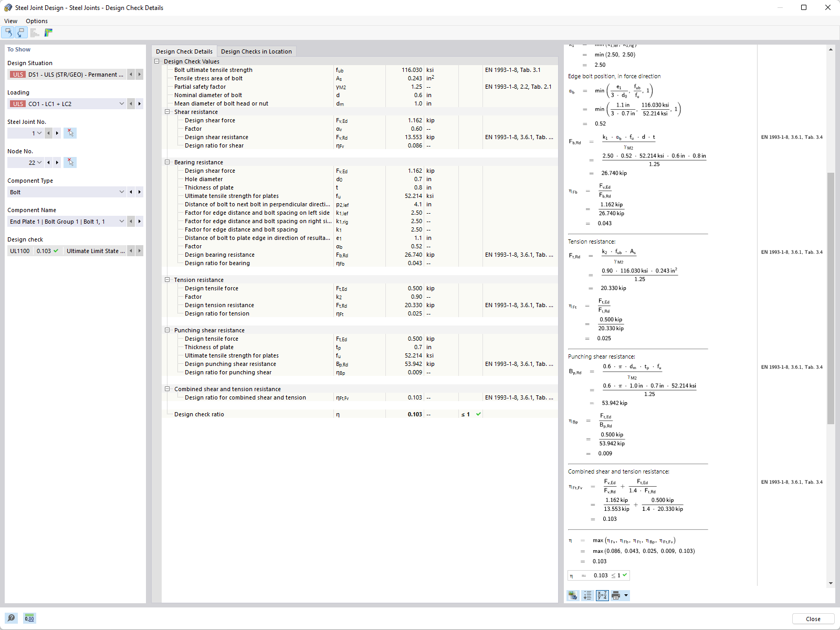The image size is (840, 630).
Task: Collapse the Tension resistance section
Action: click(x=167, y=280)
